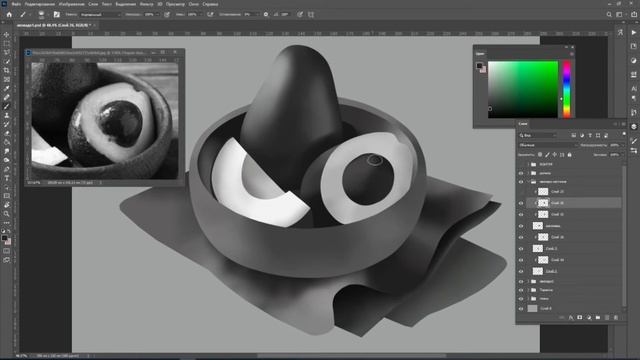Expand the last folder group above background layer
The width and height of the screenshot is (640, 360).
coord(528,299)
